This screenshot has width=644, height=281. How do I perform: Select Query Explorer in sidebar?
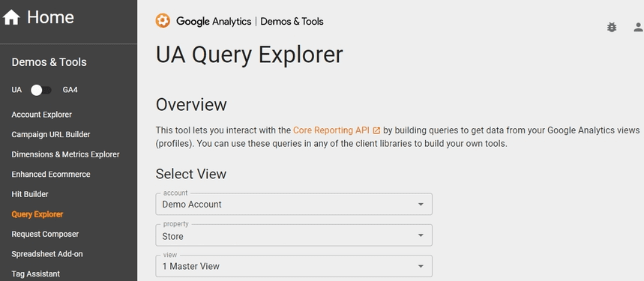point(37,214)
